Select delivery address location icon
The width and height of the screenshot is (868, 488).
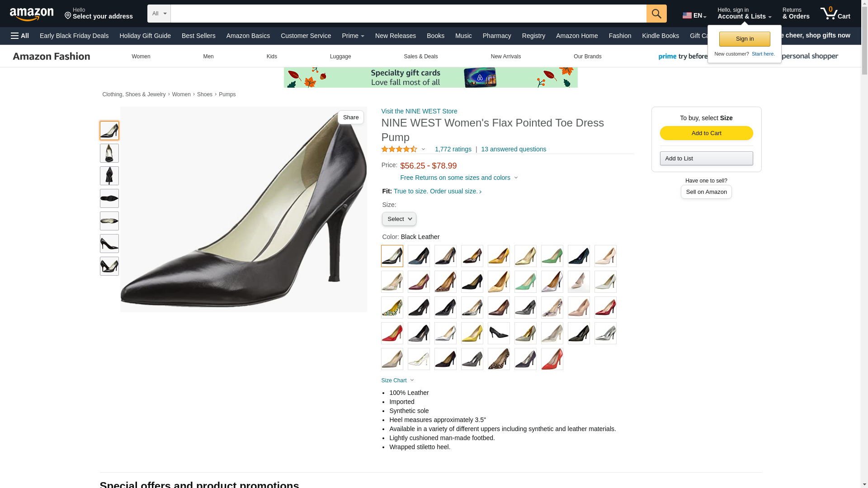tap(68, 16)
